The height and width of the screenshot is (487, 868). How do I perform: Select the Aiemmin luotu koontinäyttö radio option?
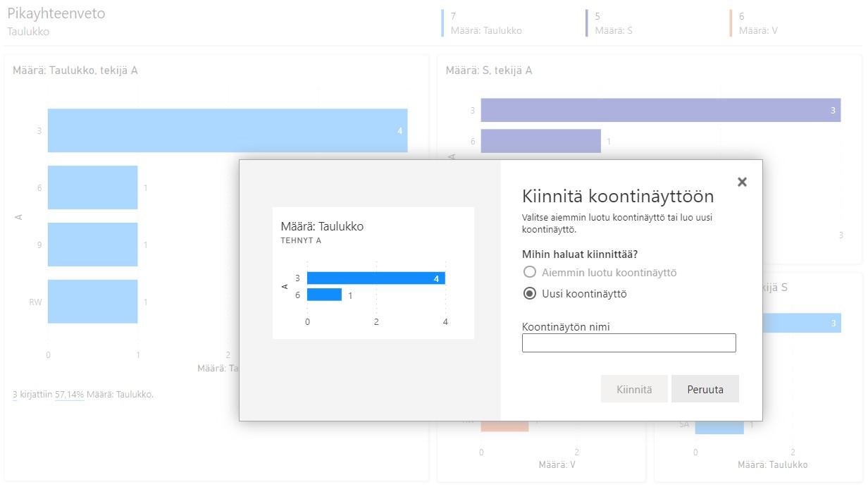[530, 272]
